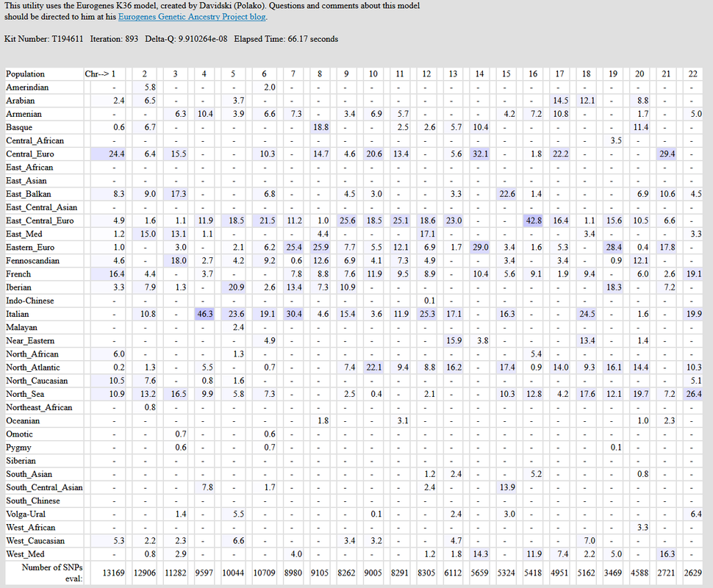Click Eastern_Euro chromosome 14 value 29.0
Viewport: 713px width, 588px height.
click(x=480, y=248)
